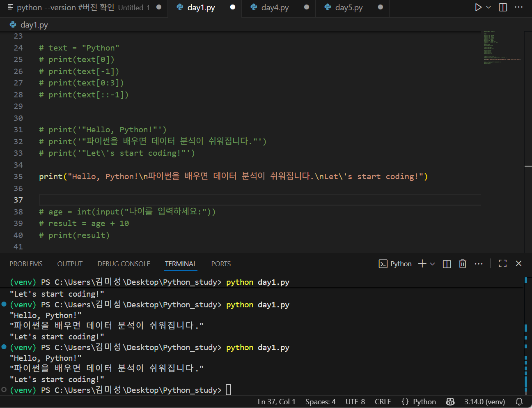
Task: Click comment '# result = age + 10'
Action: pyautogui.click(x=84, y=224)
